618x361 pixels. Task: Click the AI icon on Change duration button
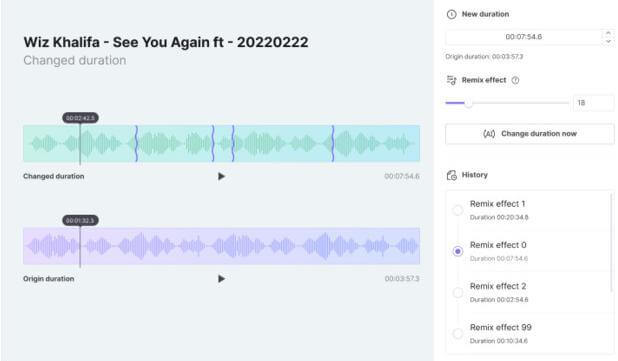tap(489, 134)
